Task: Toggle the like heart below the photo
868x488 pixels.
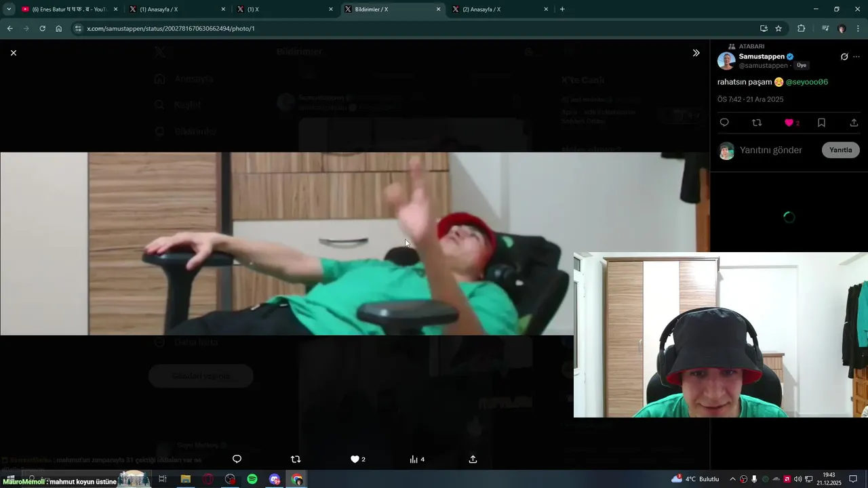Action: click(355, 459)
